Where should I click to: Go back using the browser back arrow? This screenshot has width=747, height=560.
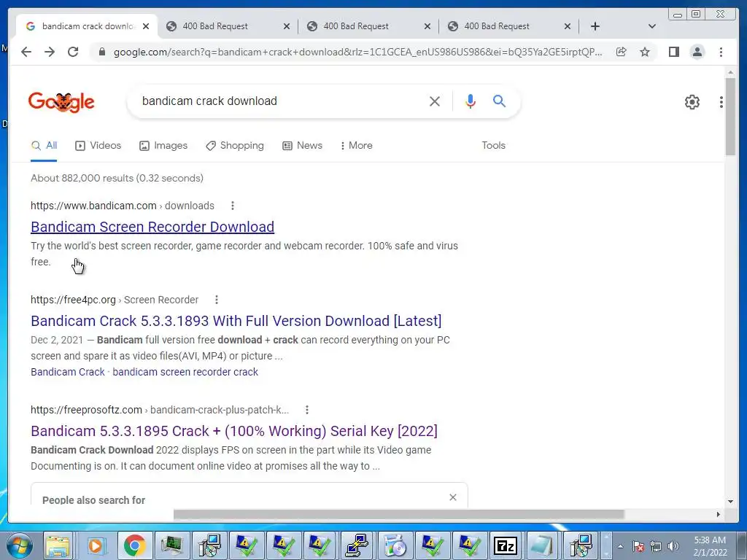[x=26, y=52]
